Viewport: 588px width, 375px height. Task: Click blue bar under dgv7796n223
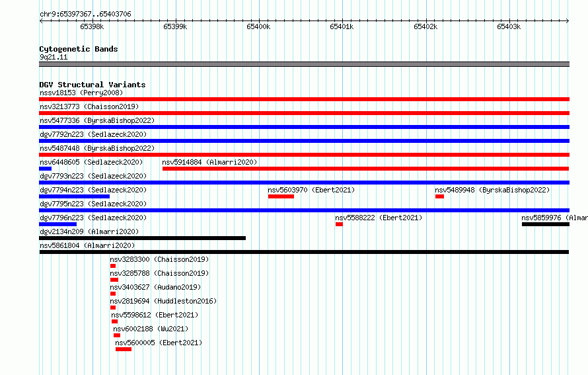[57, 224]
